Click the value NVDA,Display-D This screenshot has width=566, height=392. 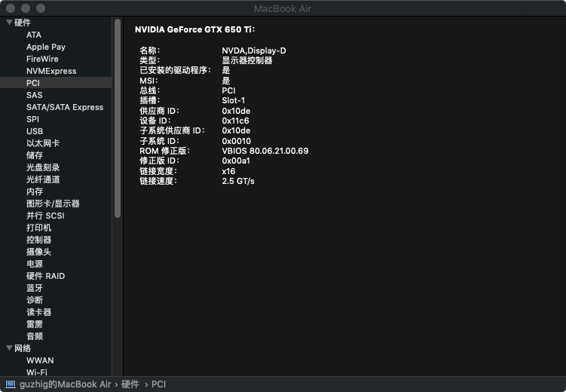tap(254, 51)
